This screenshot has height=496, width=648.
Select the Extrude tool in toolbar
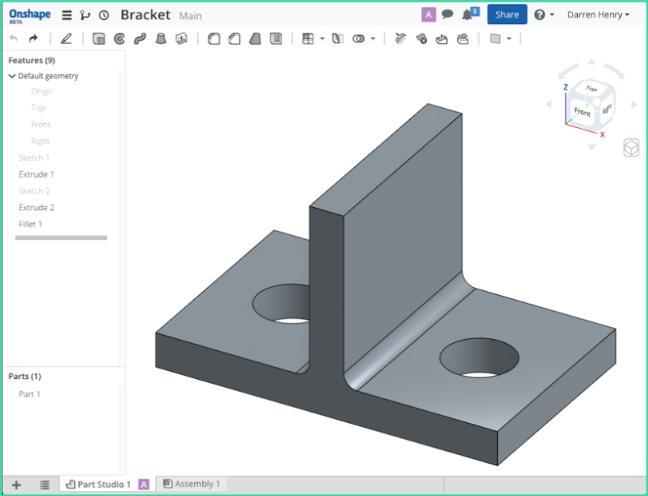(98, 39)
